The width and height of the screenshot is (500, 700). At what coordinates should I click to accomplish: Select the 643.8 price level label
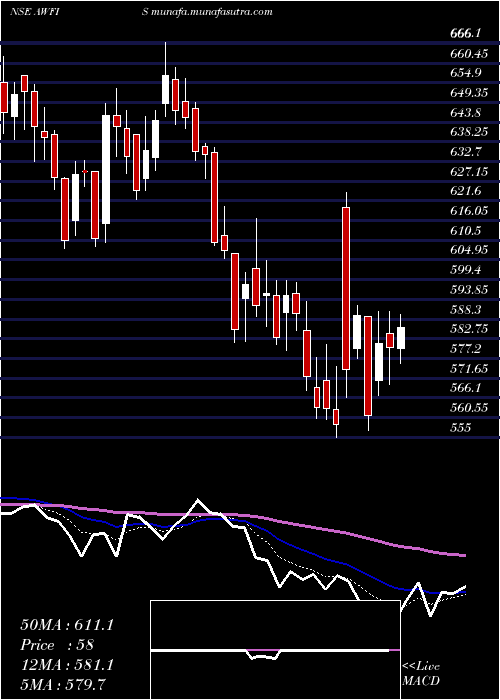point(466,112)
